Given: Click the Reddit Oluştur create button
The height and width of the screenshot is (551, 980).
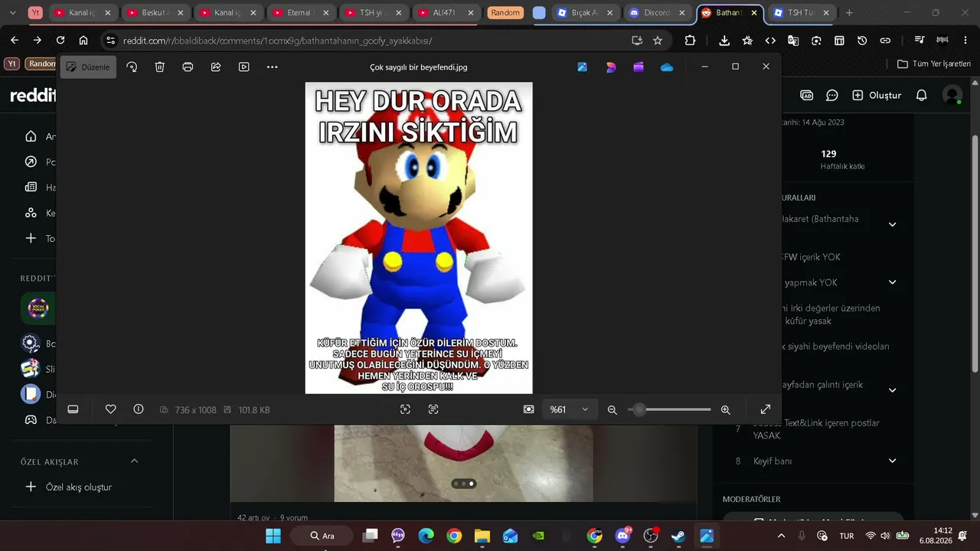Looking at the screenshot, I should [x=877, y=96].
